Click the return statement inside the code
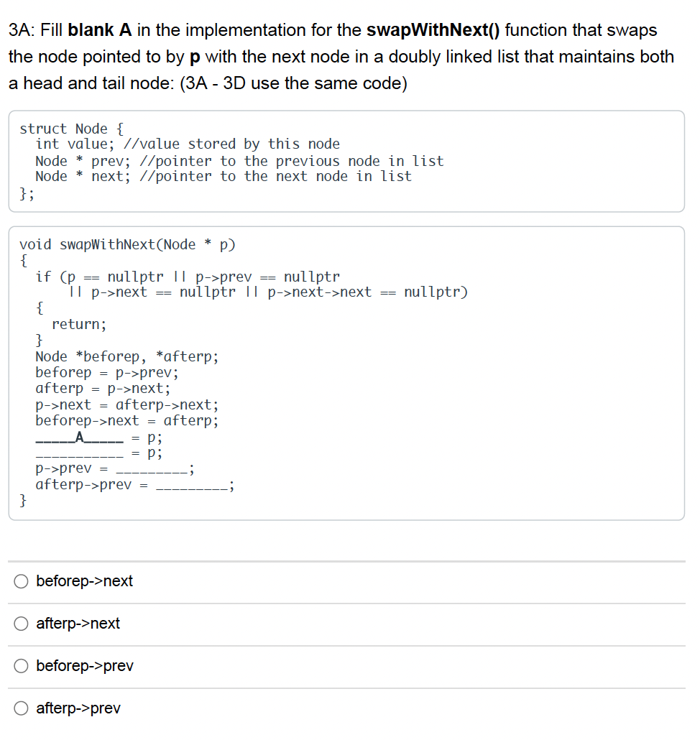 pyautogui.click(x=78, y=324)
